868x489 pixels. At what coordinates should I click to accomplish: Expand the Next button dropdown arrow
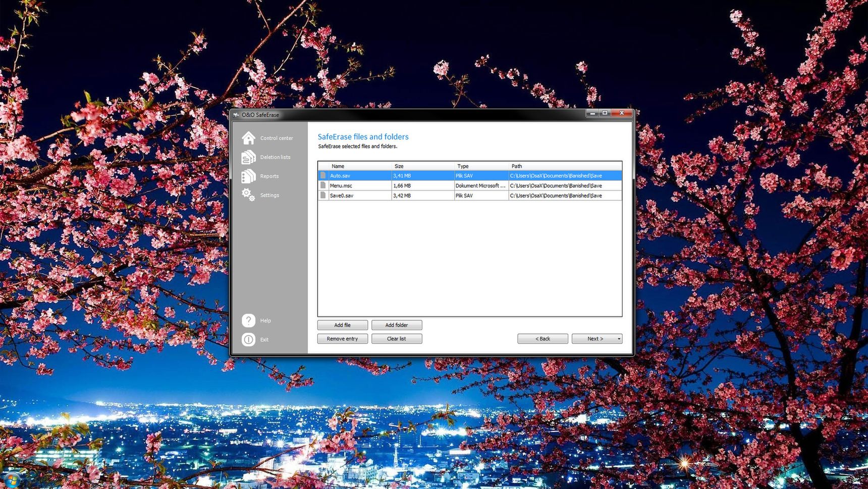click(x=619, y=338)
